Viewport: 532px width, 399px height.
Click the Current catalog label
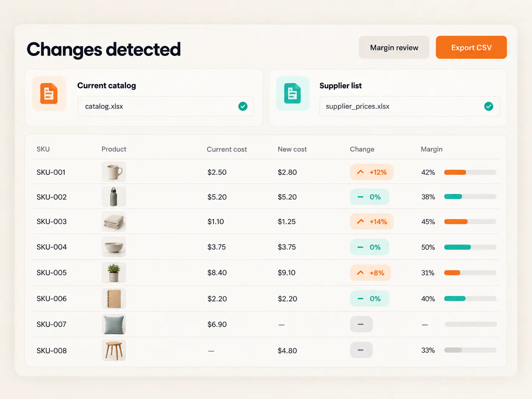107,86
